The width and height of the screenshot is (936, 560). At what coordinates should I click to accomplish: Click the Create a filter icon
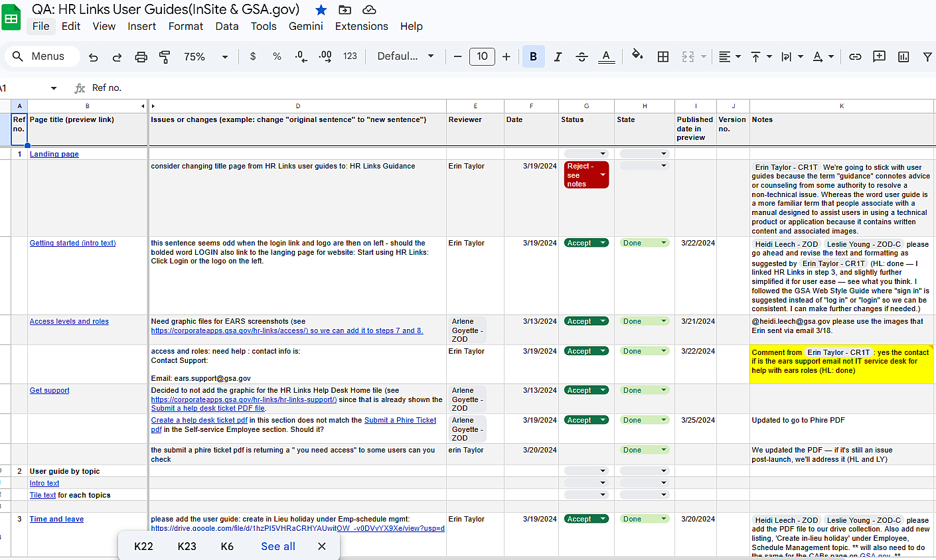pos(927,56)
